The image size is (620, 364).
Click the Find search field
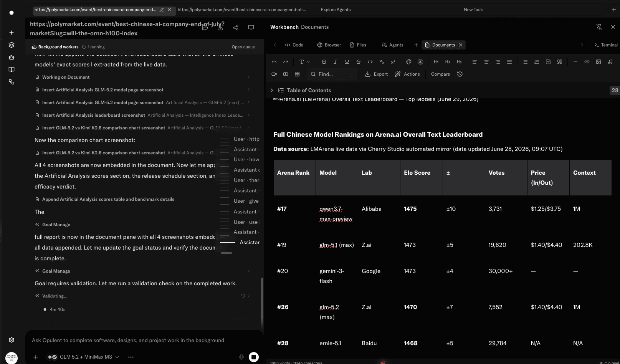[332, 74]
